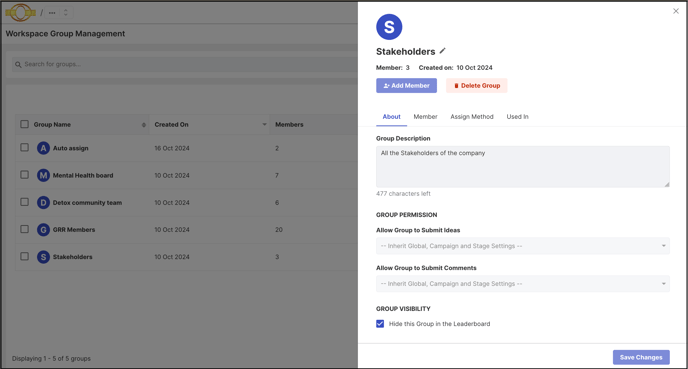Click the Mental Health board M avatar
This screenshot has width=688, height=369.
[43, 176]
